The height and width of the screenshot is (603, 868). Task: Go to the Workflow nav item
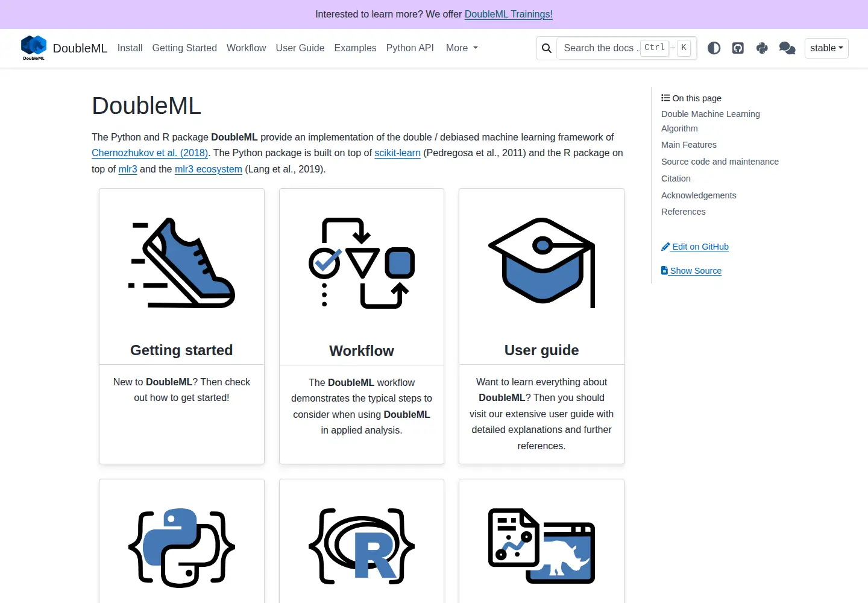coord(246,48)
